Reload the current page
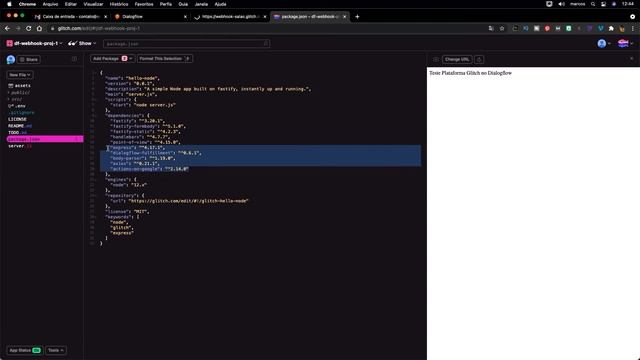640x360 pixels. click(x=29, y=29)
